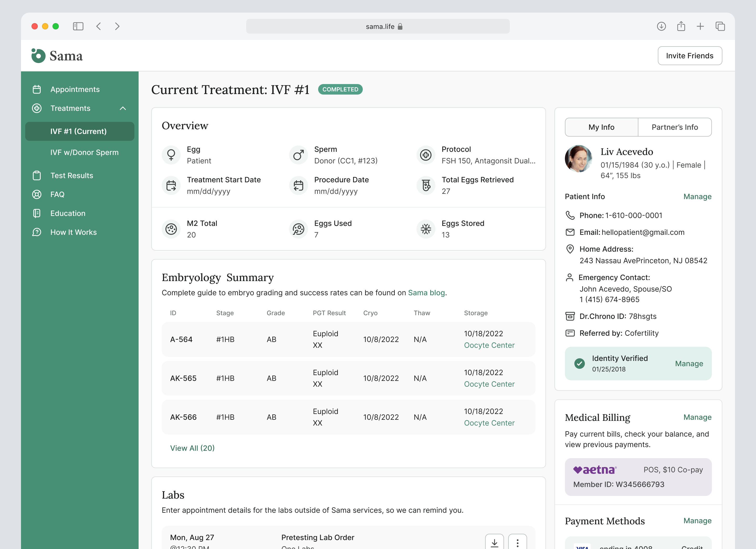The image size is (756, 549).
Task: Click the Invite Friends button
Action: coord(690,56)
